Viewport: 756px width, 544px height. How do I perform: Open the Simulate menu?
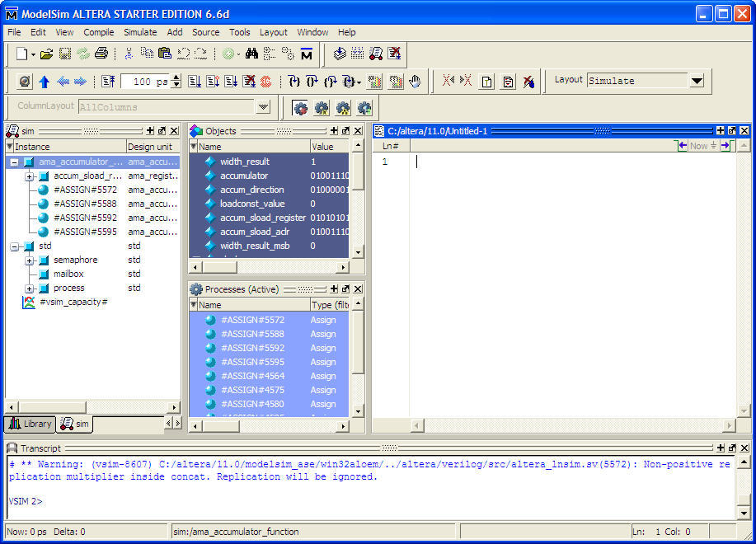coord(140,32)
